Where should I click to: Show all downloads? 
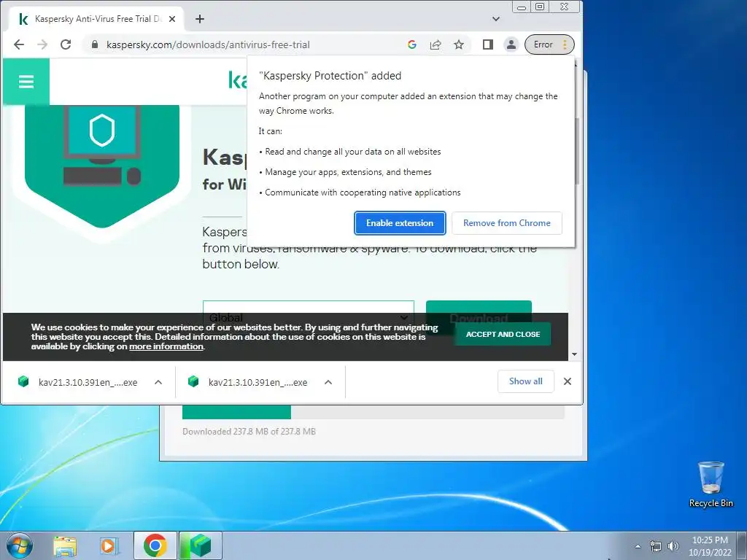pyautogui.click(x=525, y=381)
